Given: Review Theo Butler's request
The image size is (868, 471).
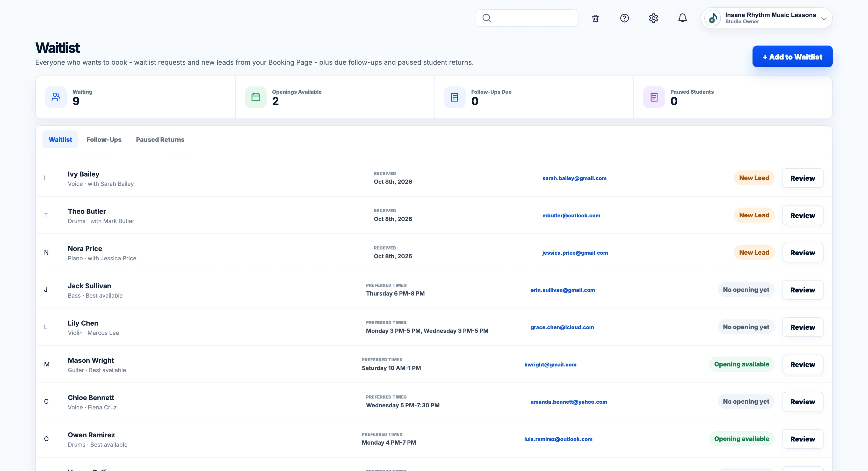Looking at the screenshot, I should pyautogui.click(x=803, y=216).
